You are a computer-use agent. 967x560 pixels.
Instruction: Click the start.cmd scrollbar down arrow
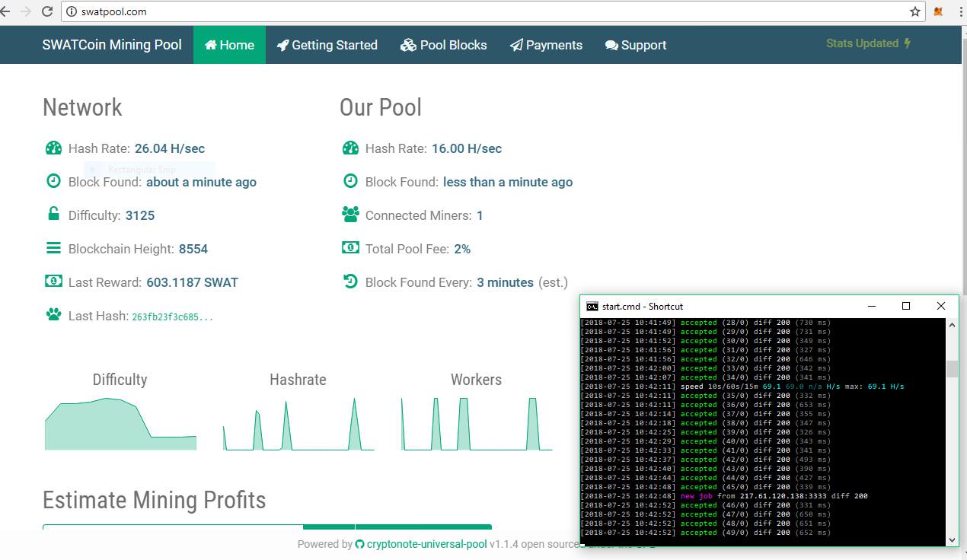[952, 539]
